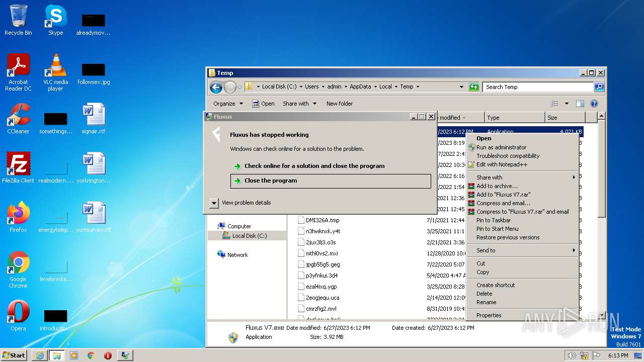Viewport: 644px width, 362px height.
Task: Expand the Send to context submenu
Action: (x=522, y=250)
